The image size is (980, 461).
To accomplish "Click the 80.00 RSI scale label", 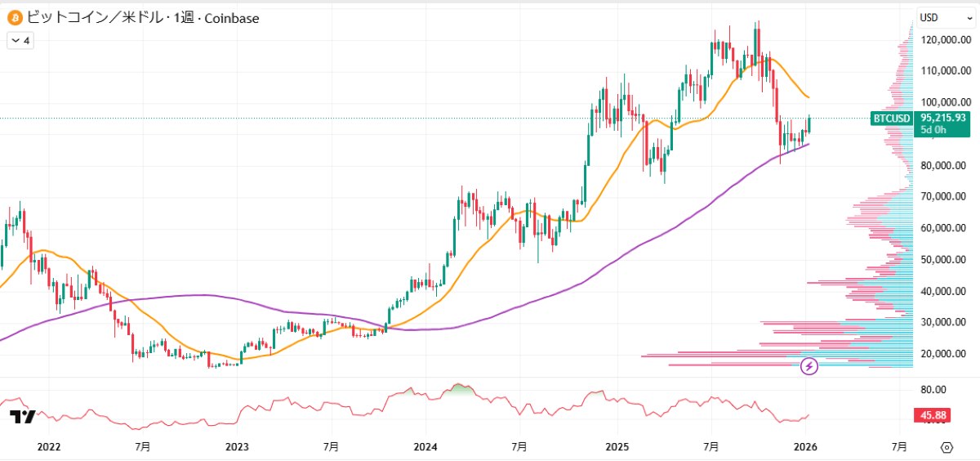I will [933, 389].
